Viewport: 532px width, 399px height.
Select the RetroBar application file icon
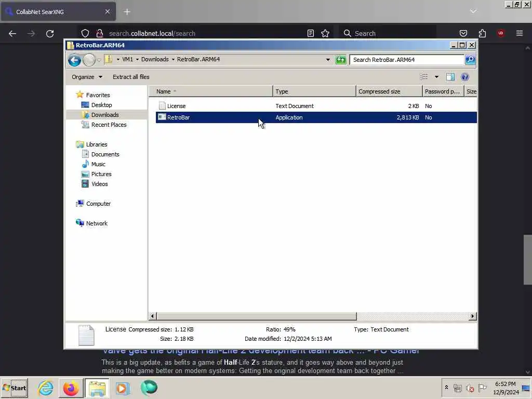pyautogui.click(x=162, y=117)
